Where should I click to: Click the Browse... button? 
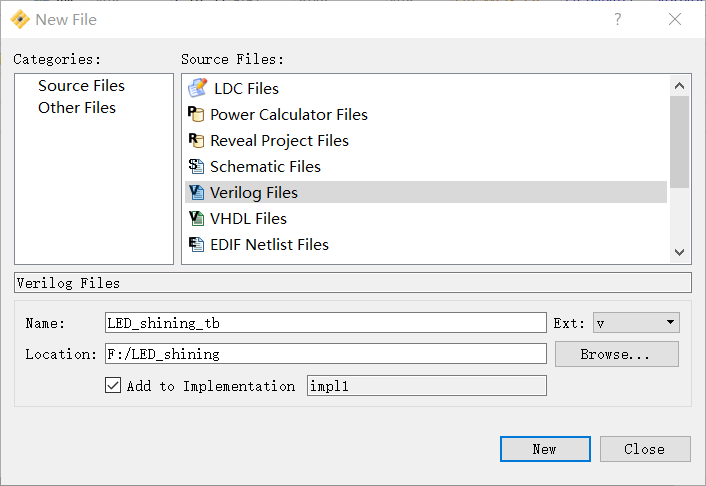pyautogui.click(x=616, y=354)
